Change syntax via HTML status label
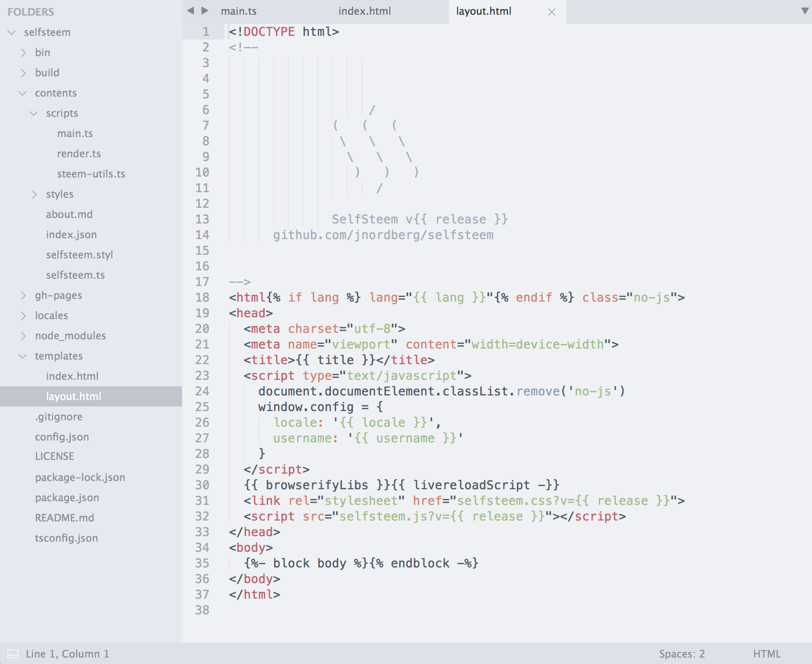The height and width of the screenshot is (664, 812). (767, 654)
